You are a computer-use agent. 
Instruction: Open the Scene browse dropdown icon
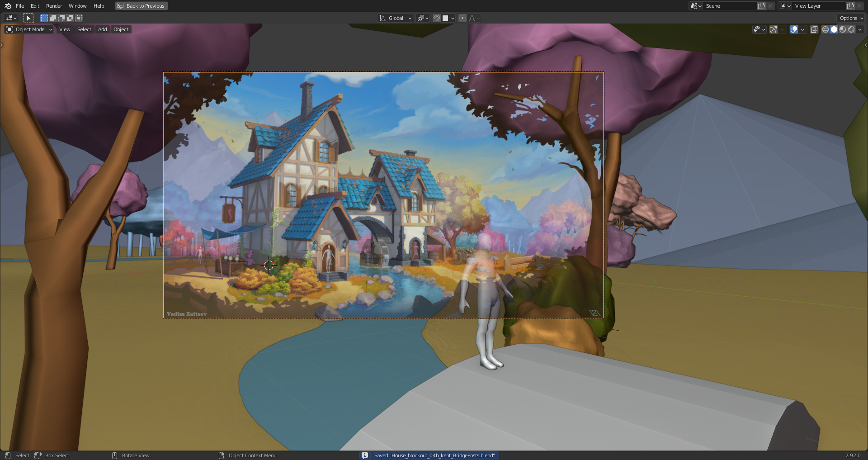tap(696, 6)
